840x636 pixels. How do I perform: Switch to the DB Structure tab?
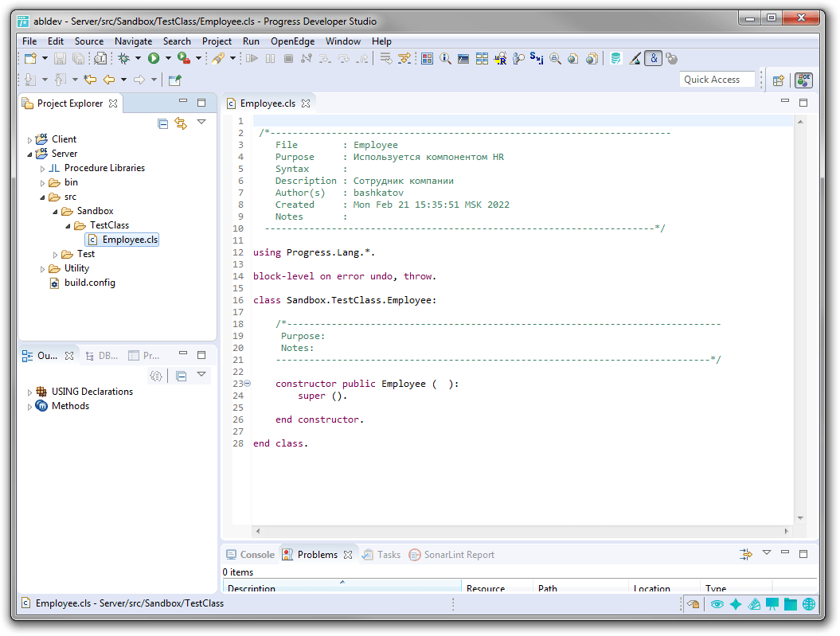point(103,356)
